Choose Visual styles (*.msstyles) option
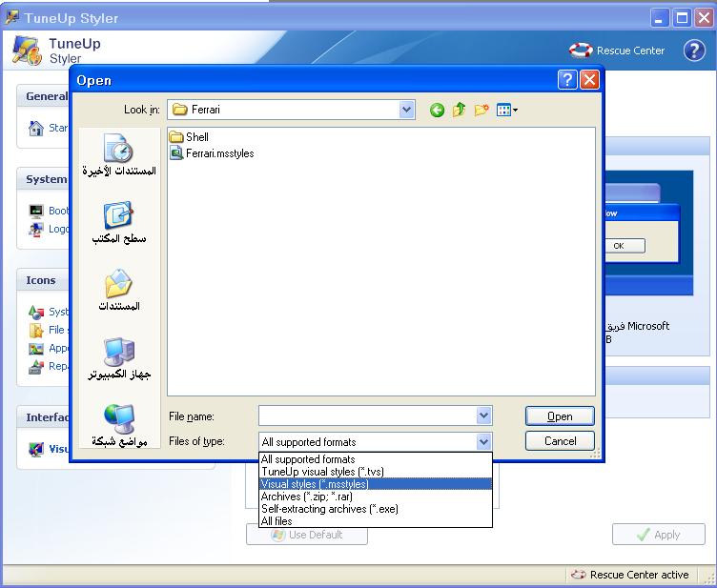This screenshot has height=588, width=717. (x=376, y=484)
